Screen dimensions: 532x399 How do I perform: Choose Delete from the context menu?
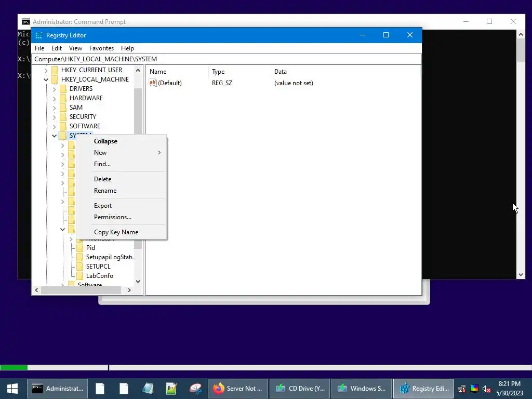click(x=122, y=179)
